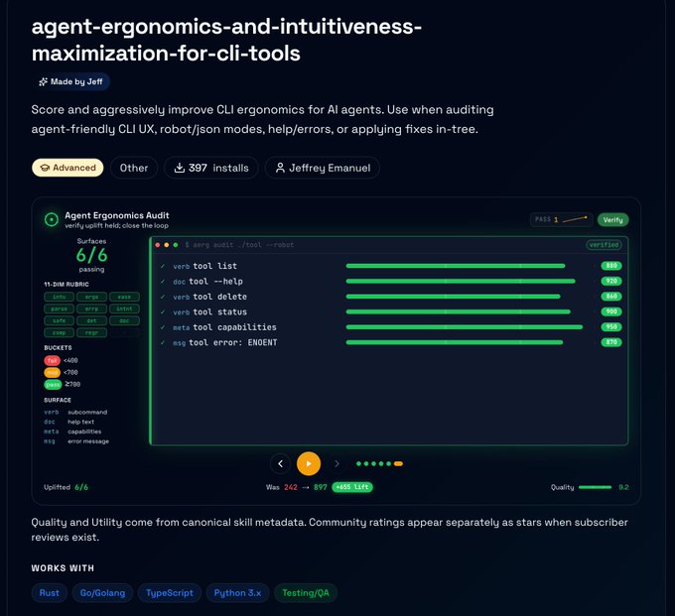This screenshot has width=675, height=616.
Task: Click the tool error: ENOENT row text
Action: tap(233, 343)
